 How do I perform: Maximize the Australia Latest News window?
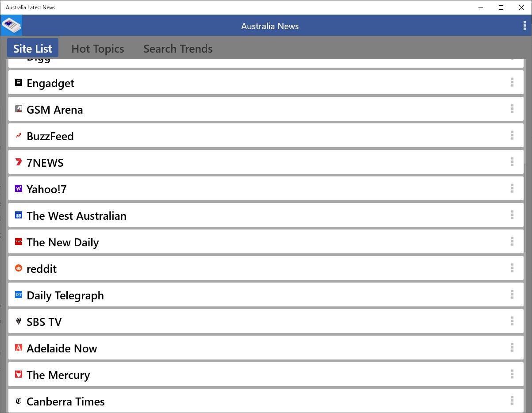501,8
